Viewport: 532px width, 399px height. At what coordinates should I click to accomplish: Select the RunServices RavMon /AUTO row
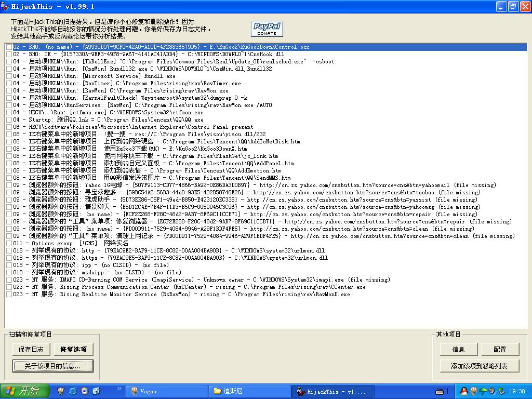tap(142, 105)
